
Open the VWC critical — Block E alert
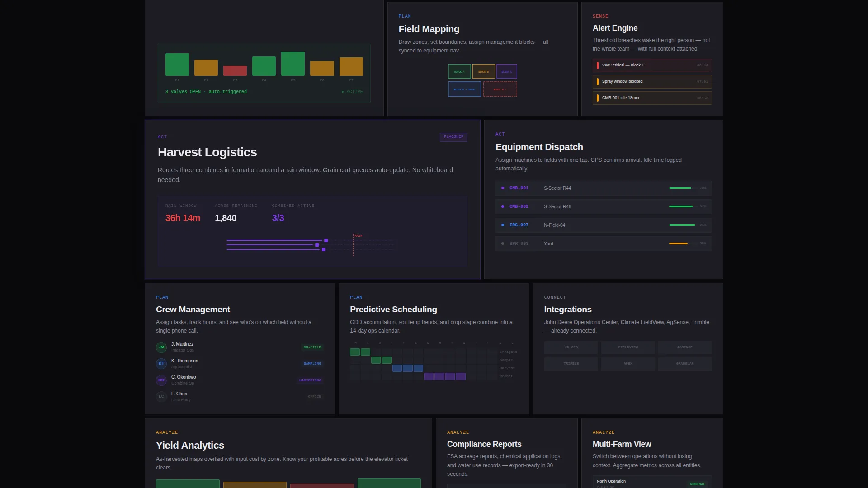tap(652, 66)
